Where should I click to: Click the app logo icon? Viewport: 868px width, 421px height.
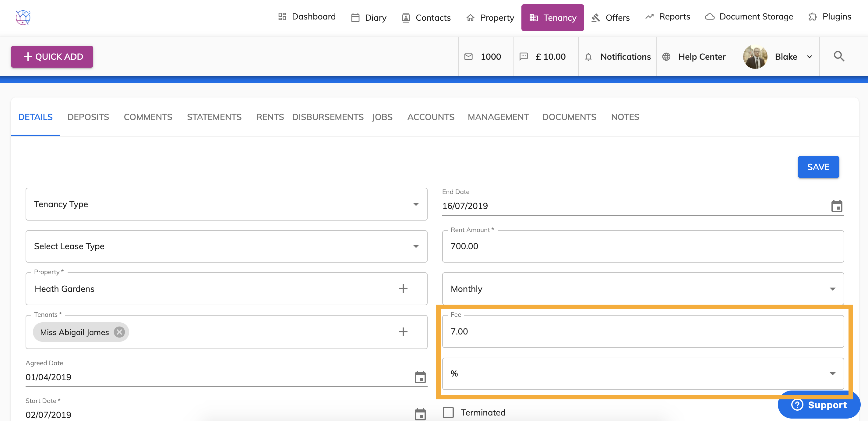click(23, 18)
